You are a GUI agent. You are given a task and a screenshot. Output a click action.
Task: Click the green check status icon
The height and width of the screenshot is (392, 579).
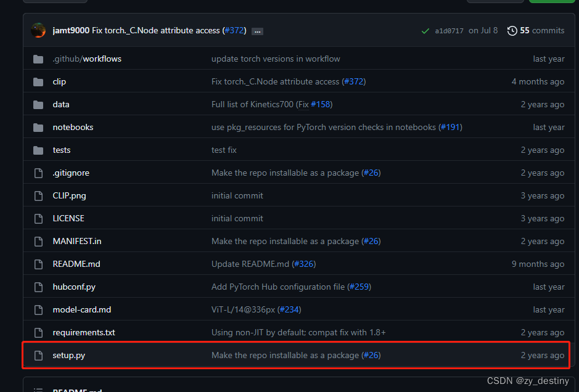tap(425, 31)
